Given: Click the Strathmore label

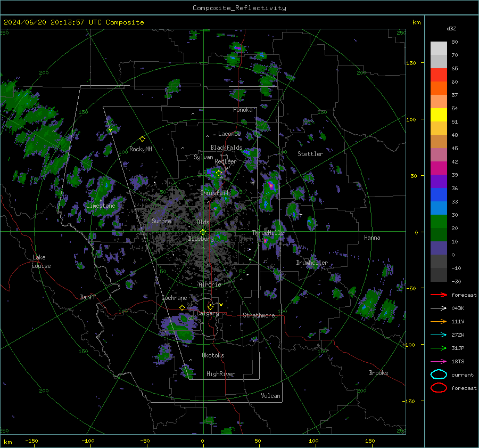Looking at the screenshot, I should (259, 315).
